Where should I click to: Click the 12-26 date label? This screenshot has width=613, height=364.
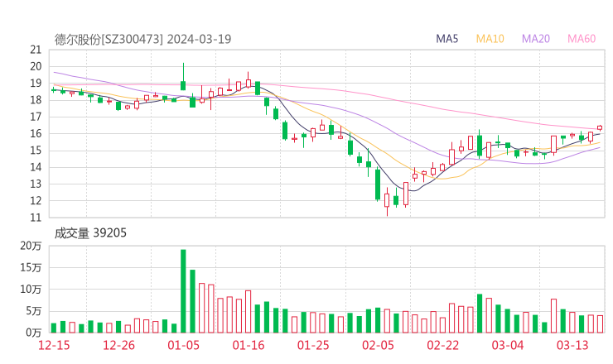tap(118, 345)
